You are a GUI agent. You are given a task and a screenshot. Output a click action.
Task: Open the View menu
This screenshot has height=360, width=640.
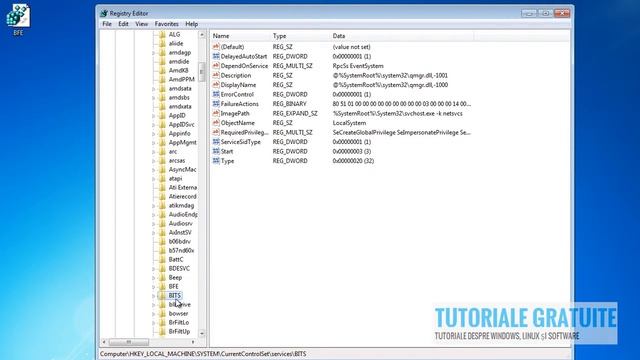pos(142,24)
